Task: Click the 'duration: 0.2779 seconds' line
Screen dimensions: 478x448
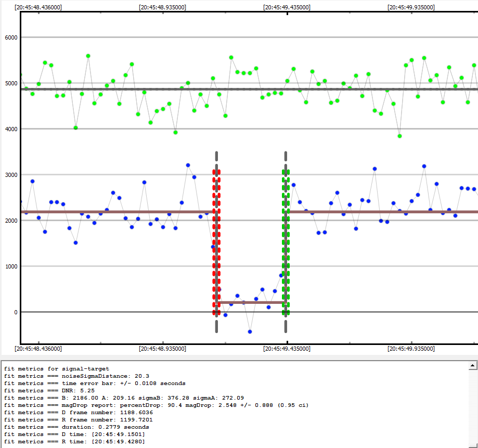Action: pyautogui.click(x=76, y=427)
